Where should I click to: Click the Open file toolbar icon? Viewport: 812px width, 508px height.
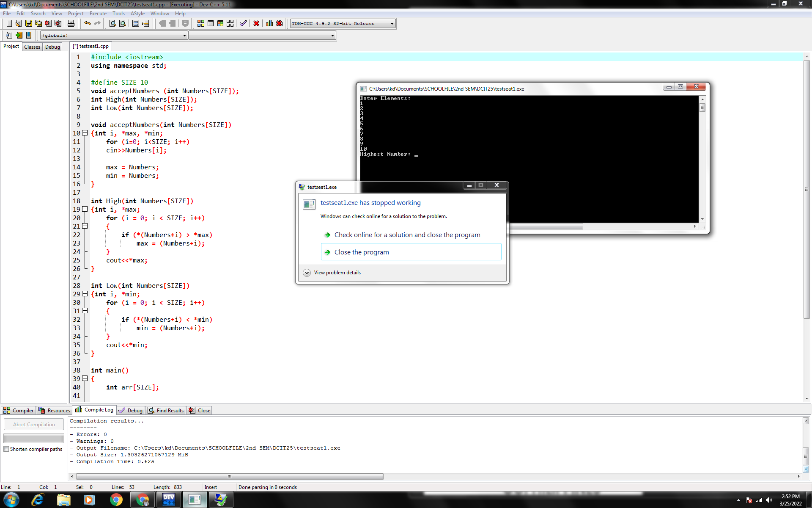[19, 23]
